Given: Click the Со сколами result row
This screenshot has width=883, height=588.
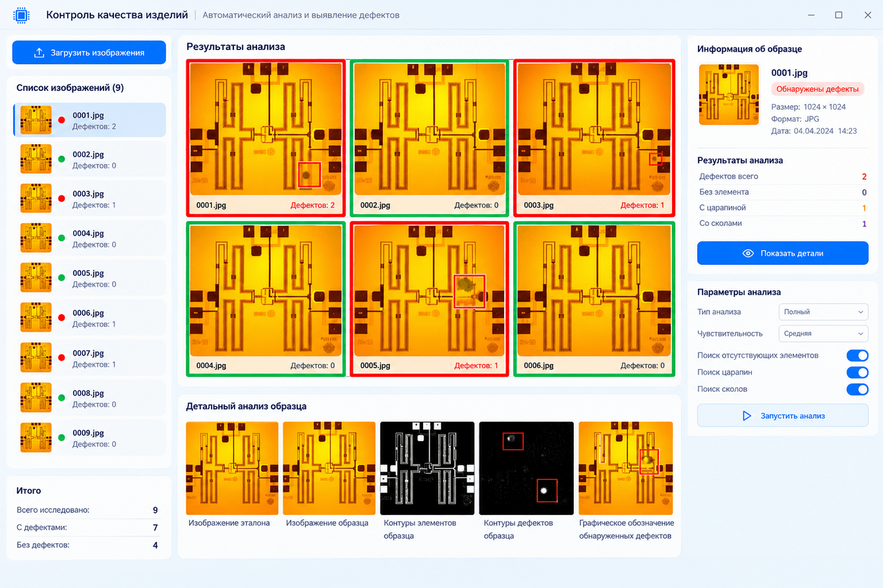Looking at the screenshot, I should [783, 224].
